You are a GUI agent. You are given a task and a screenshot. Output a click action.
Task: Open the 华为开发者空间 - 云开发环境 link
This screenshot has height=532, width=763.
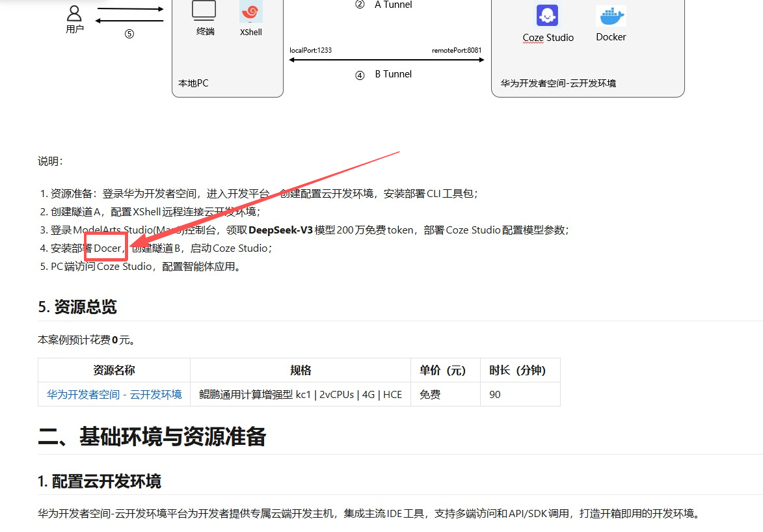[x=113, y=394]
